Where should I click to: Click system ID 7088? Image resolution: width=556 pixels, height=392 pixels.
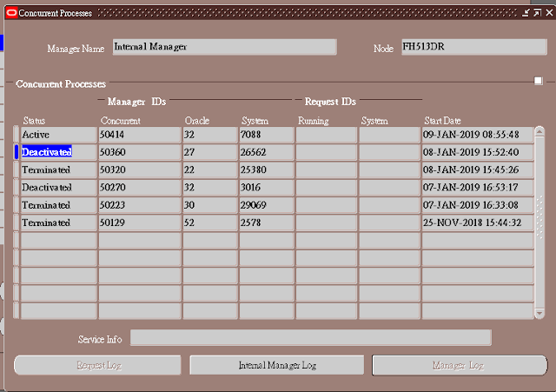point(267,135)
